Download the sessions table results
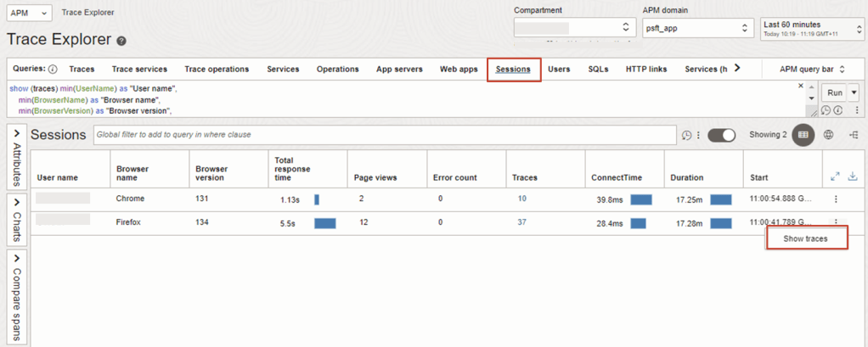This screenshot has height=347, width=868. [x=853, y=176]
